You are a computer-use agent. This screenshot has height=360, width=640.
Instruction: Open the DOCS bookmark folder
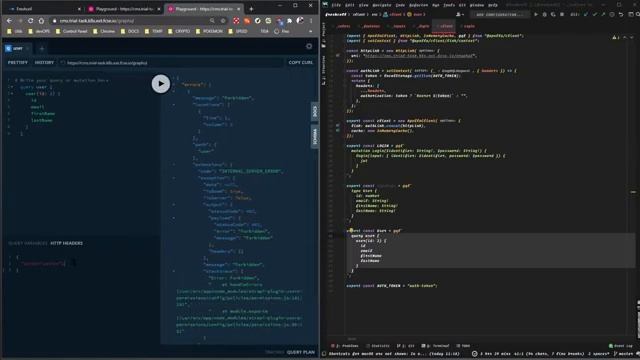pyautogui.click(x=130, y=31)
